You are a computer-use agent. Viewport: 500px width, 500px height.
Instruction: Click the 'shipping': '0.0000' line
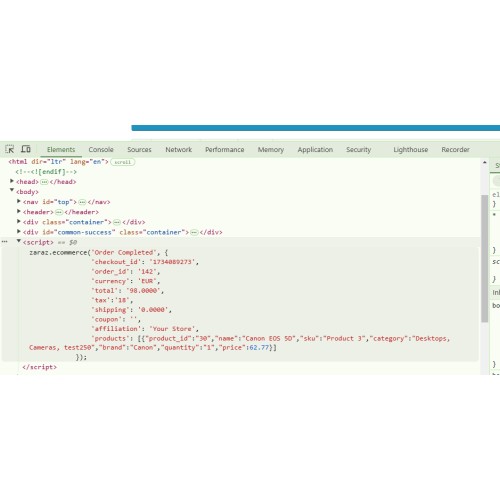click(131, 310)
